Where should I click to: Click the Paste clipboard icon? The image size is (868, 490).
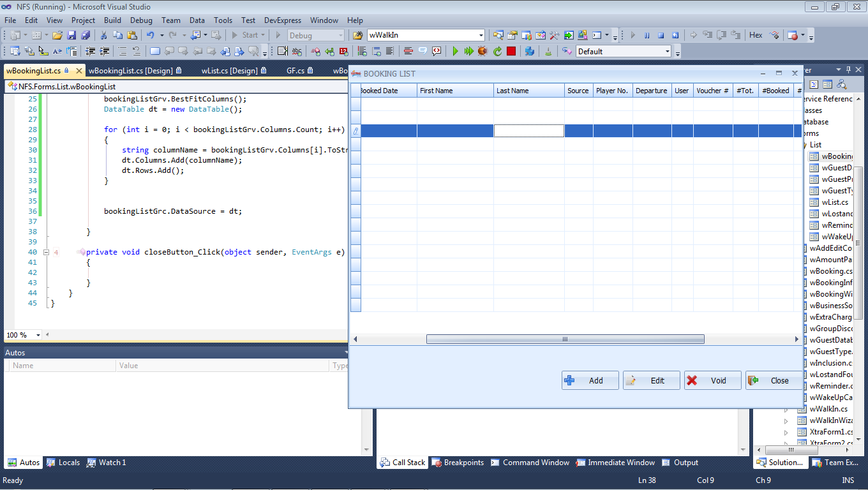tap(131, 35)
